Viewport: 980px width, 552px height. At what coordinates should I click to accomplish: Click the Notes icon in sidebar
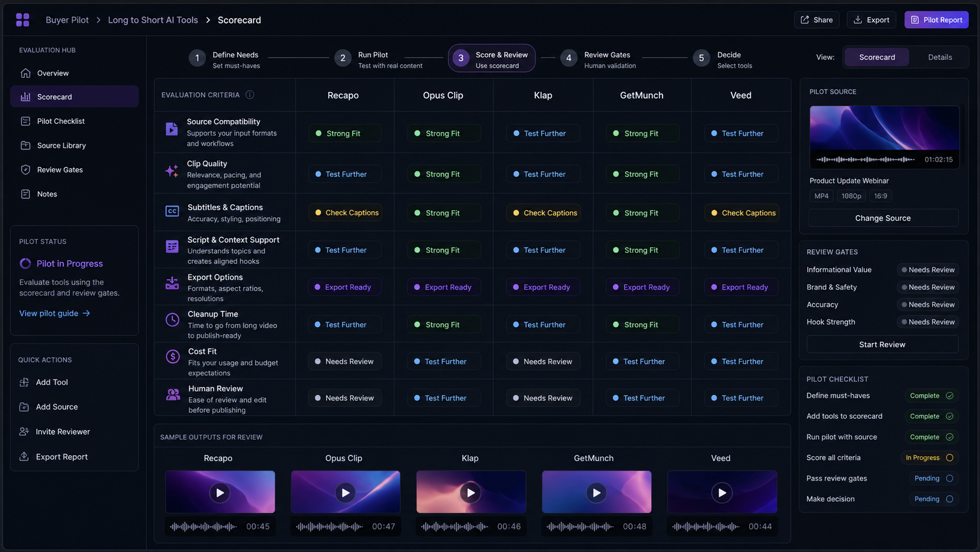25,194
